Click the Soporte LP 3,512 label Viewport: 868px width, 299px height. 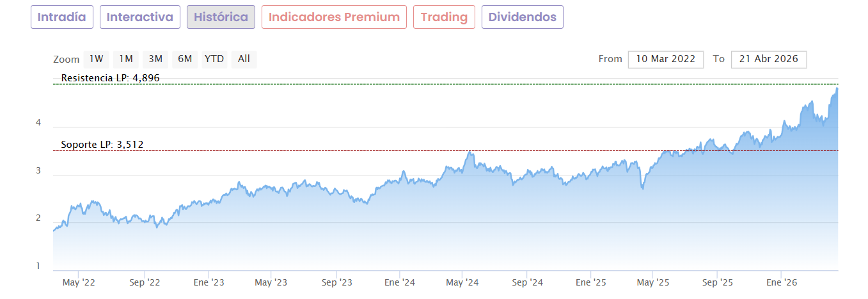(102, 145)
